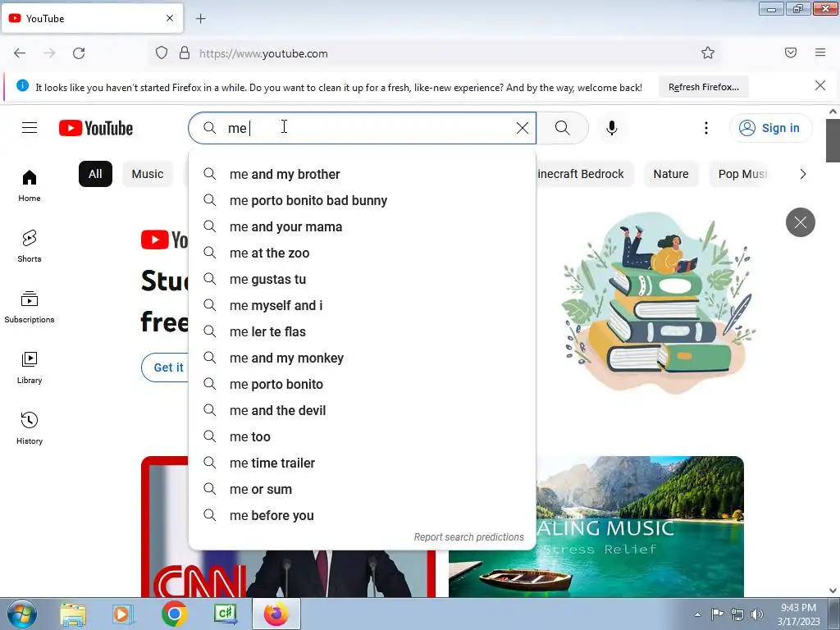This screenshot has height=630, width=840.
Task: Dismiss the promo banner with round X
Action: (x=801, y=222)
